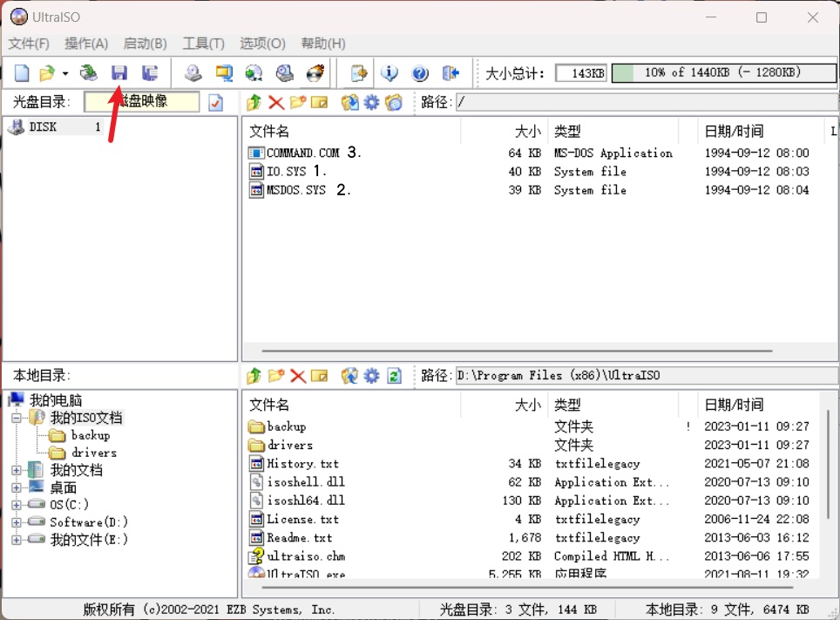Select the IO.SYS file
The width and height of the screenshot is (840, 620).
[287, 171]
